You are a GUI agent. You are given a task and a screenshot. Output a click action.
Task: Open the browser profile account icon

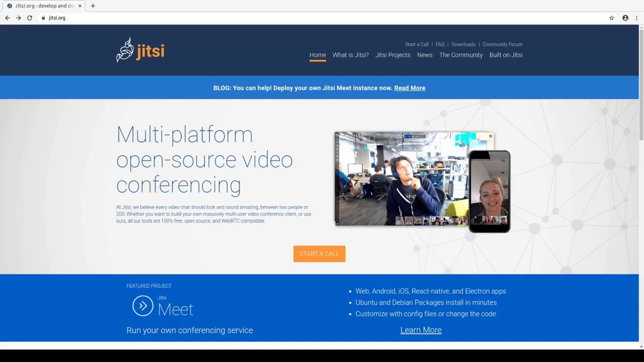[x=625, y=18]
